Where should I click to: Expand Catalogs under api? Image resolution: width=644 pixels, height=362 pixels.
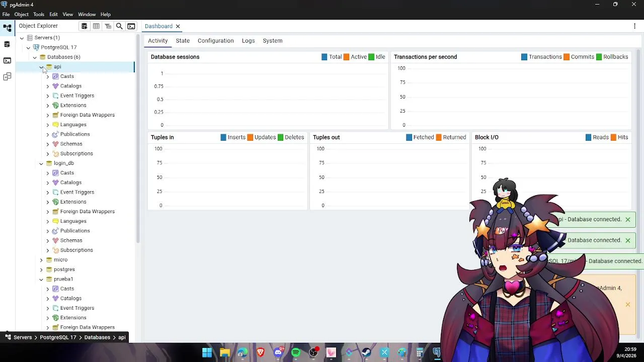coord(48,86)
